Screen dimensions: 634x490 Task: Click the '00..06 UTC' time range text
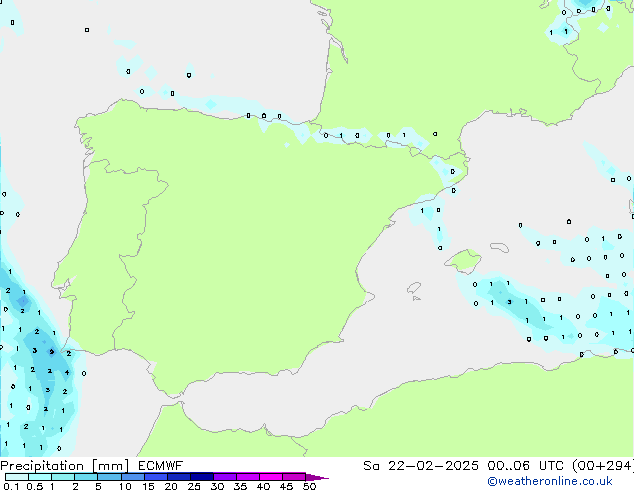525,466
